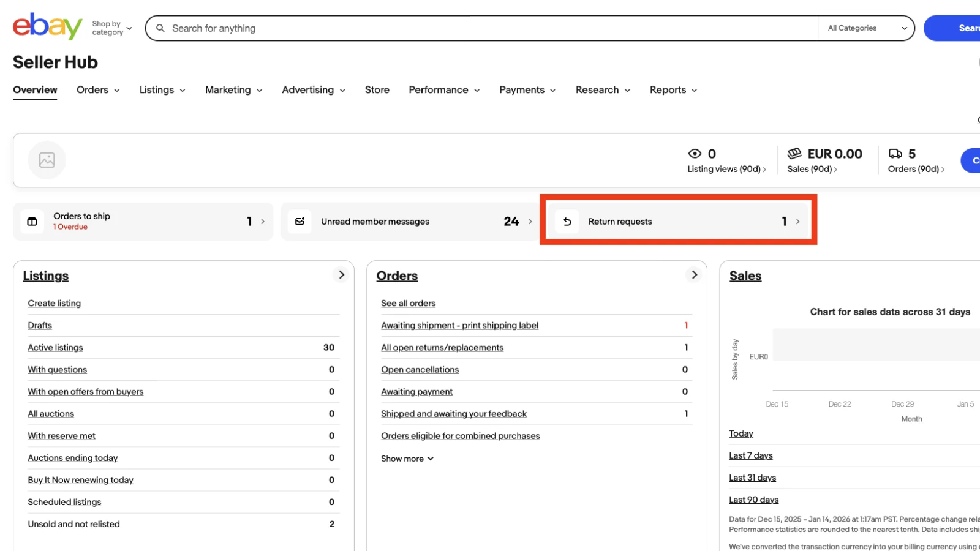The image size is (980, 551).
Task: Open Awaiting shipment - print shipping label
Action: coord(459,326)
